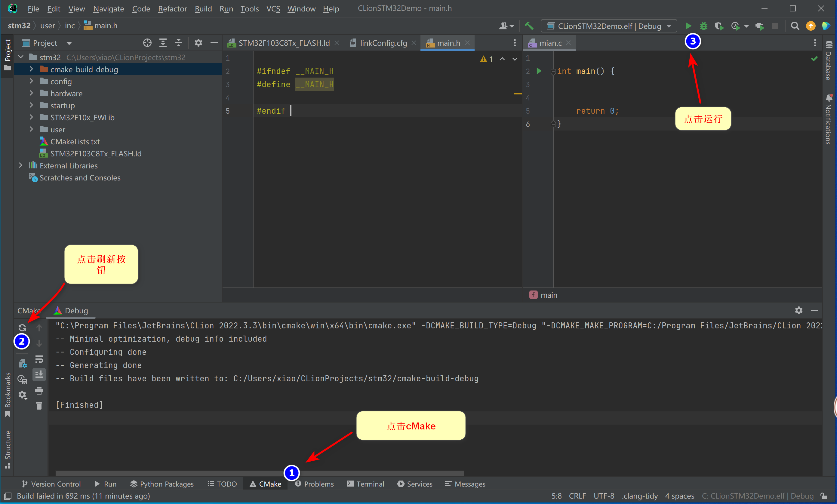Screen dimensions: 837x504
Task: Print the CMake output
Action: (x=39, y=390)
